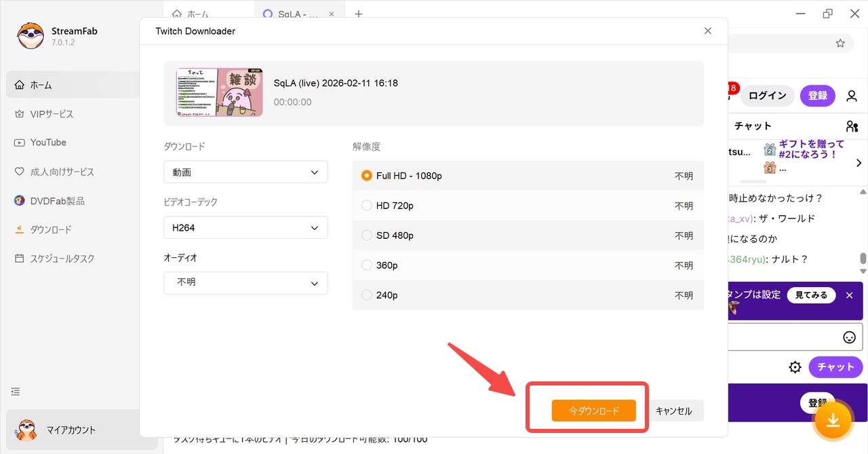The width and height of the screenshot is (868, 454).
Task: Open the YouTube sidebar item
Action: pyautogui.click(x=48, y=143)
